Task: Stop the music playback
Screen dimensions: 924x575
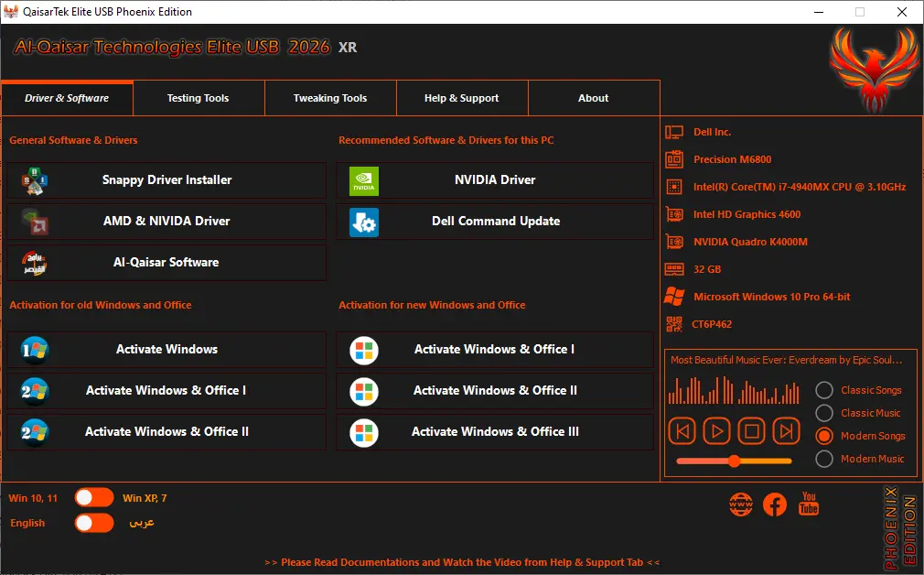Action: coord(751,431)
